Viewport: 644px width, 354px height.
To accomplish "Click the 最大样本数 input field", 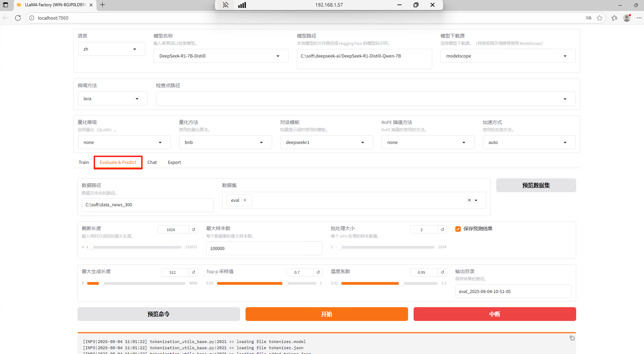I will (x=264, y=248).
